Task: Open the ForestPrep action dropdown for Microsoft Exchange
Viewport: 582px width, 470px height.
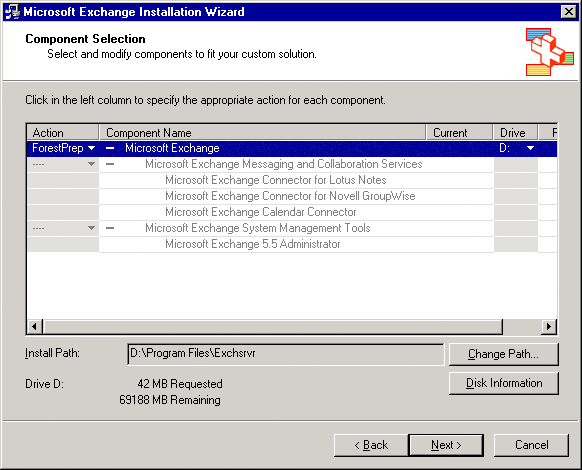Action: 91,148
